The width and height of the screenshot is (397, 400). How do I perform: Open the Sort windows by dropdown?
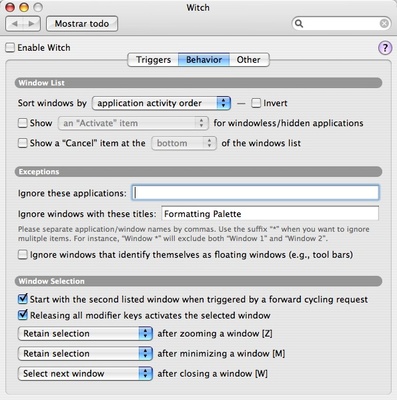(x=161, y=103)
